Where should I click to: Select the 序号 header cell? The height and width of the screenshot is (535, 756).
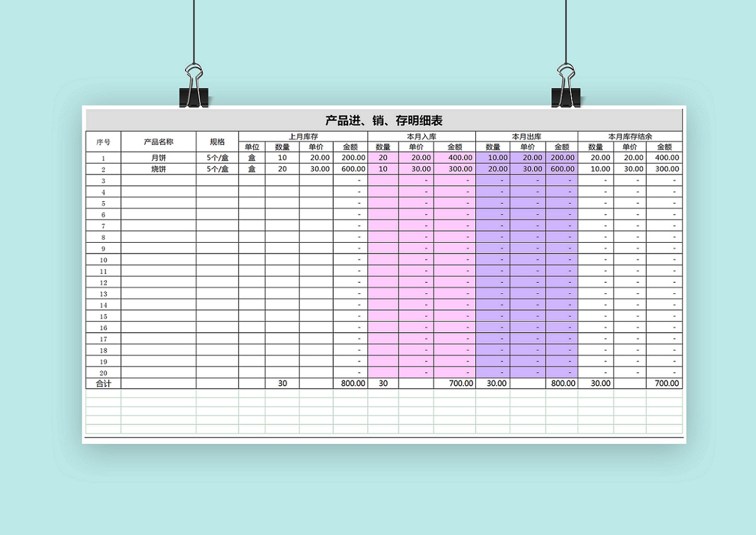103,142
